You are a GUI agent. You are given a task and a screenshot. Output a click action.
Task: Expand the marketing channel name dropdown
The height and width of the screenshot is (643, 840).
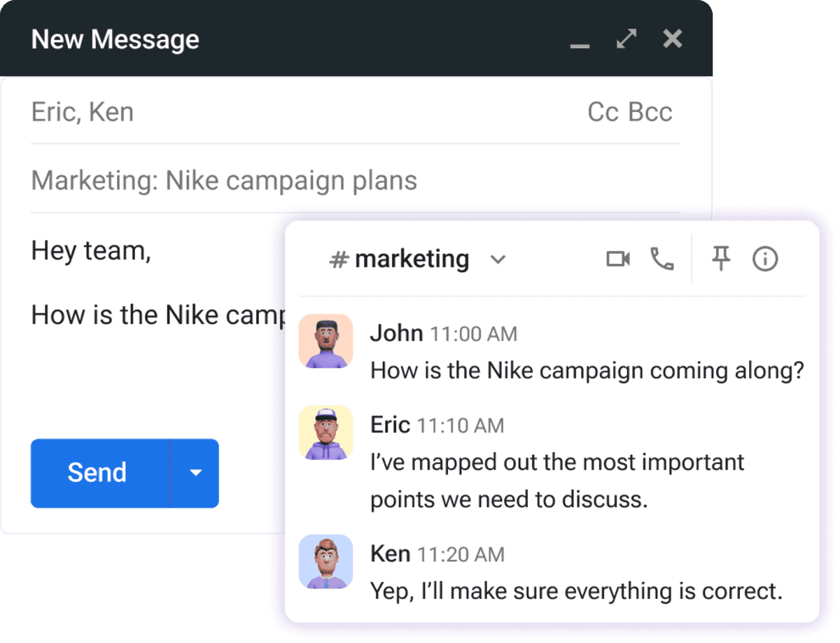(x=498, y=260)
